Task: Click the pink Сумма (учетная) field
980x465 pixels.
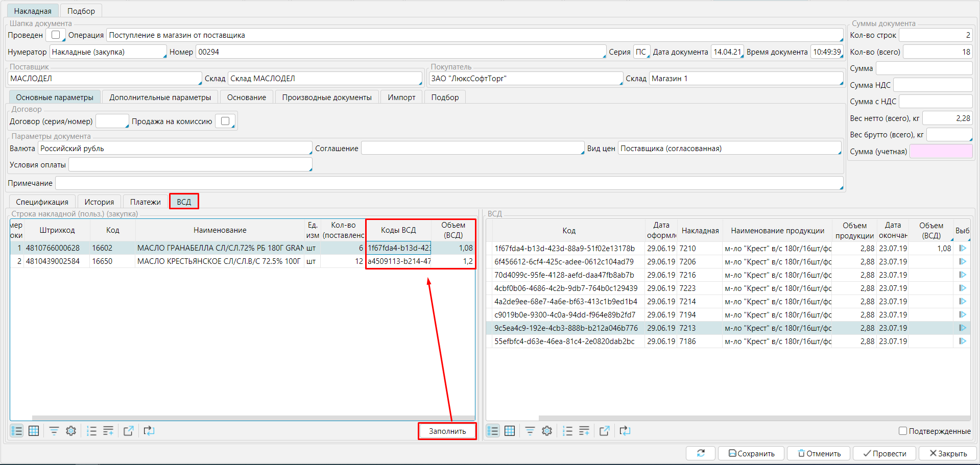Action: click(x=941, y=152)
